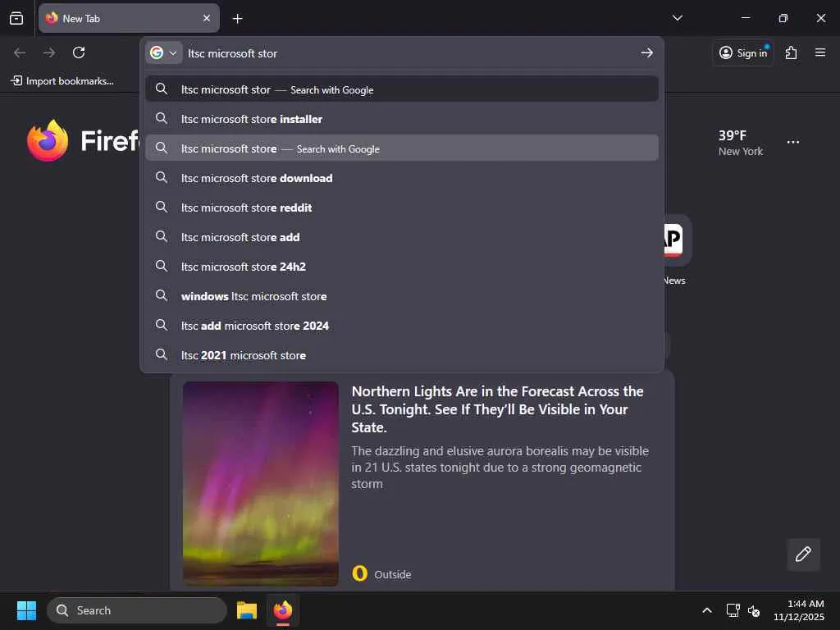Click the Firefox logo on new tab page
840x630 pixels.
(x=48, y=140)
